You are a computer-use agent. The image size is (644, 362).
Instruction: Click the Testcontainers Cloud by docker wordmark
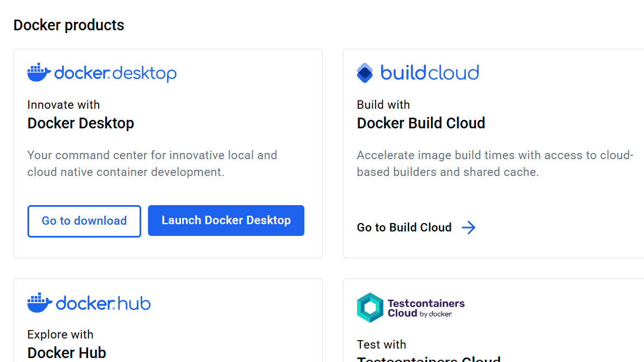[425, 308]
